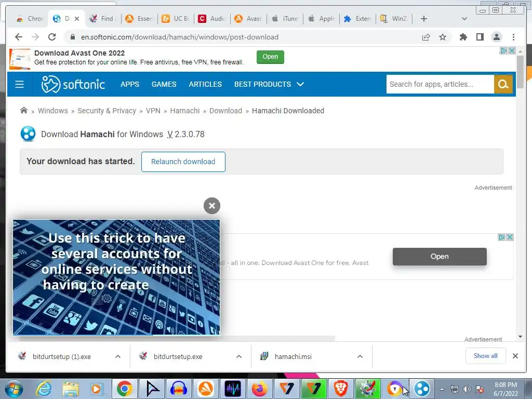Close the floating video popup
Screen dimensions: 532x399
pyautogui.click(x=212, y=206)
